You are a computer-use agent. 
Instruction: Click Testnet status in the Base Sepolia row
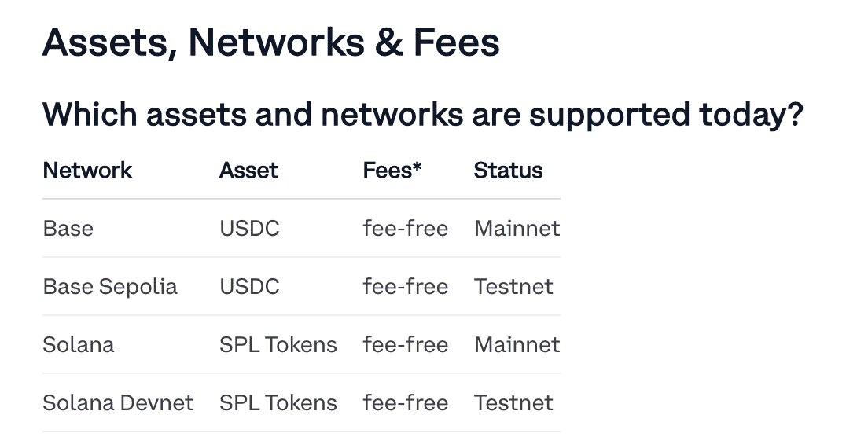click(x=513, y=287)
